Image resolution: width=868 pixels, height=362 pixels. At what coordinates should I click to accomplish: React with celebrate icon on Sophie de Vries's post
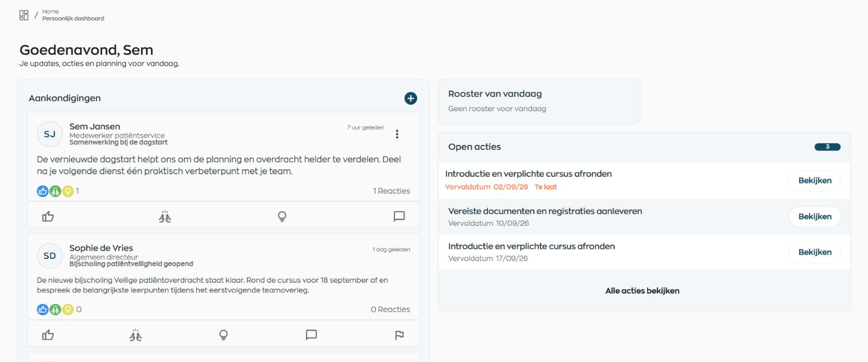coord(136,335)
